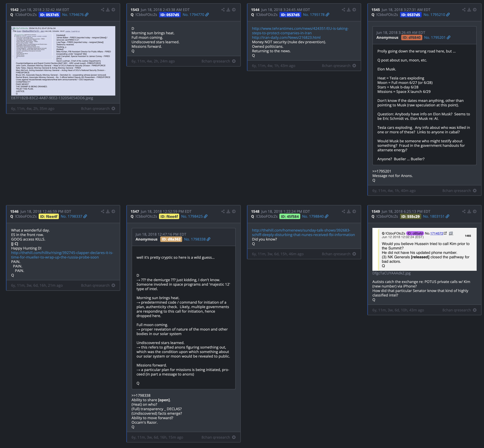
Task: Click share icon on post 1548
Action: [344, 211]
